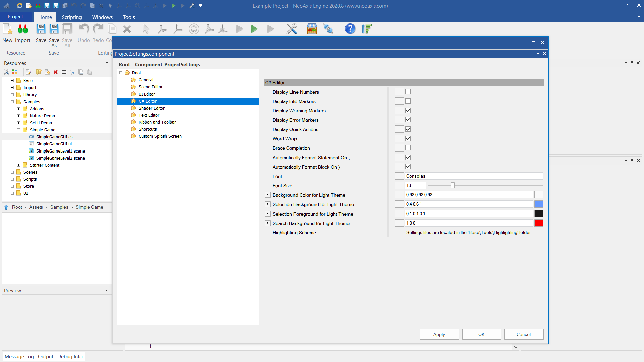This screenshot has width=644, height=362.
Task: Open the Help question mark icon
Action: click(x=350, y=29)
